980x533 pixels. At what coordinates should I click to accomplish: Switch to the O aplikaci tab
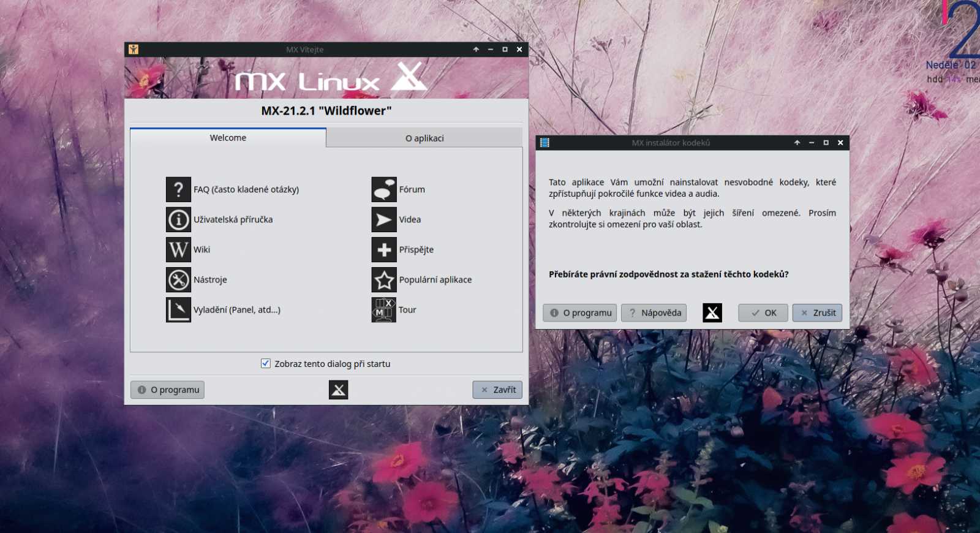(x=424, y=138)
